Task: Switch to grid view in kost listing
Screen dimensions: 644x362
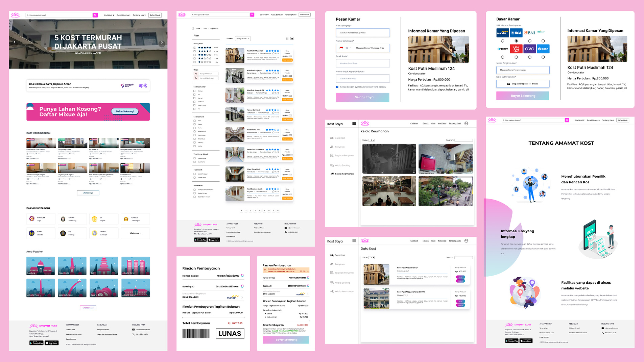Action: pyautogui.click(x=287, y=38)
